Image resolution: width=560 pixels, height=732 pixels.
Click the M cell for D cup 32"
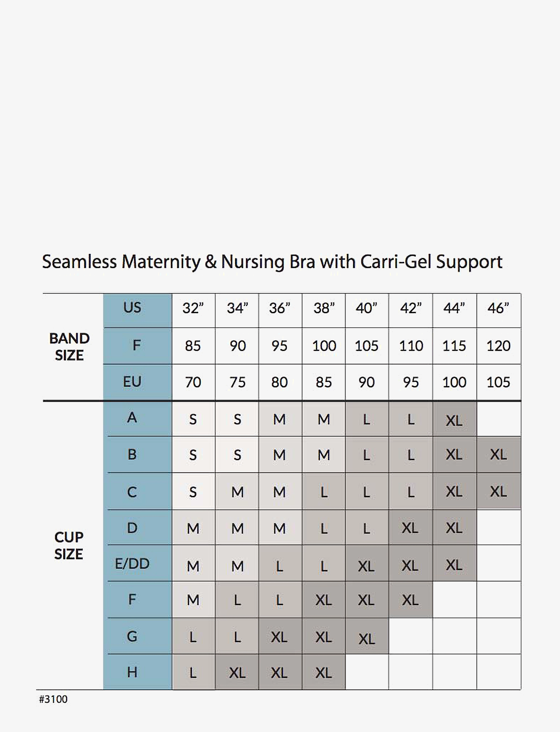click(193, 528)
